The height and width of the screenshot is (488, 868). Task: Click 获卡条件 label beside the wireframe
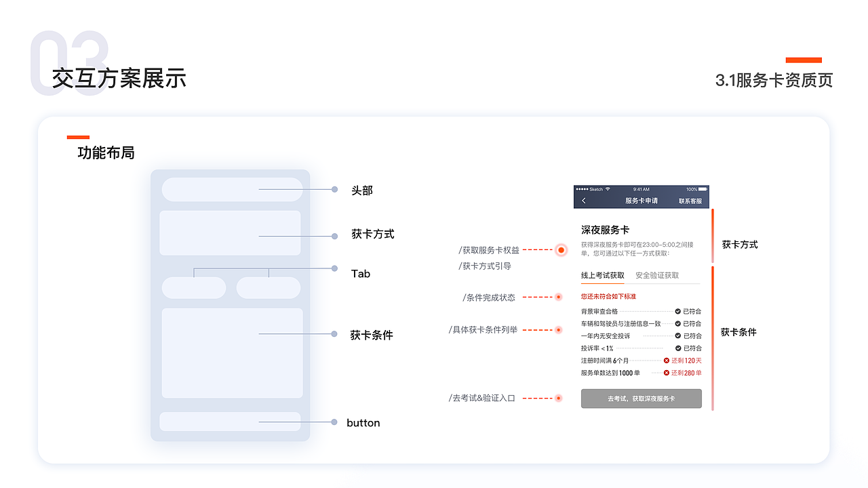(x=372, y=335)
